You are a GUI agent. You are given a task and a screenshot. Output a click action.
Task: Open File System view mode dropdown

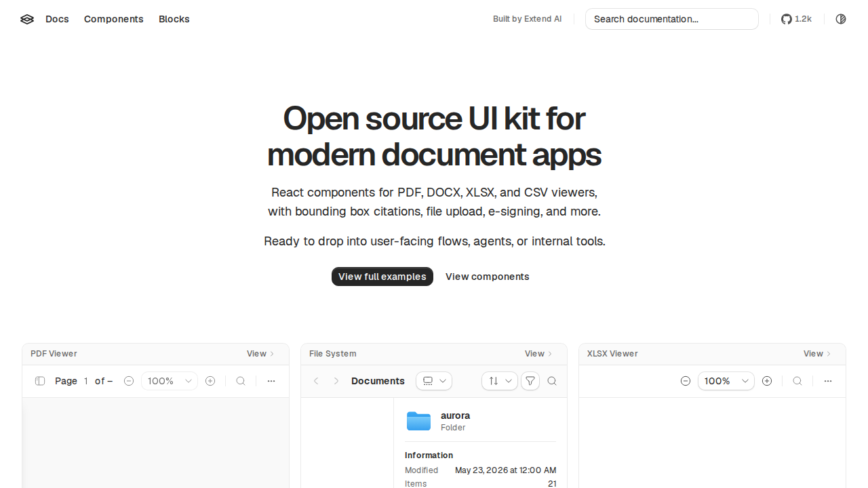pos(434,381)
